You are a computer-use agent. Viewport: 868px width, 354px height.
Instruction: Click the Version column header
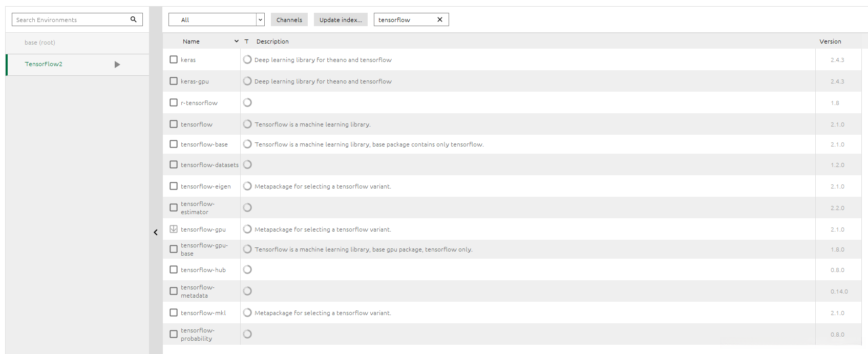pos(830,41)
